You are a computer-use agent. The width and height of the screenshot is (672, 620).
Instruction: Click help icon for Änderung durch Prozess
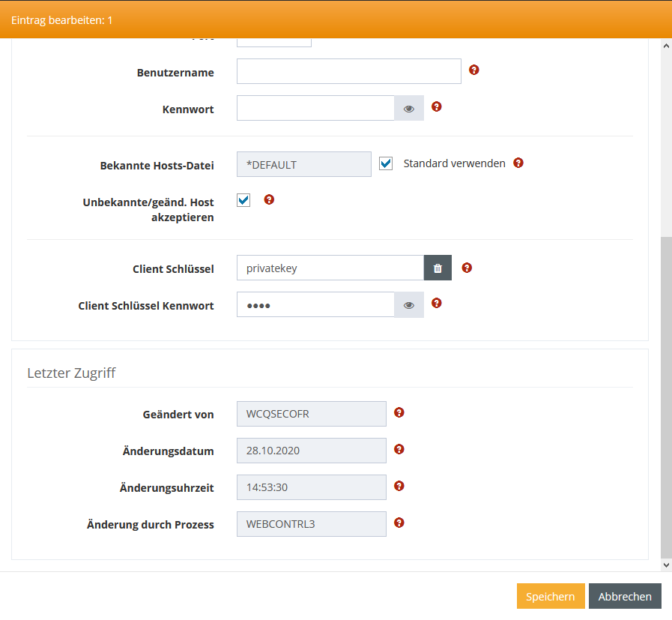(399, 523)
